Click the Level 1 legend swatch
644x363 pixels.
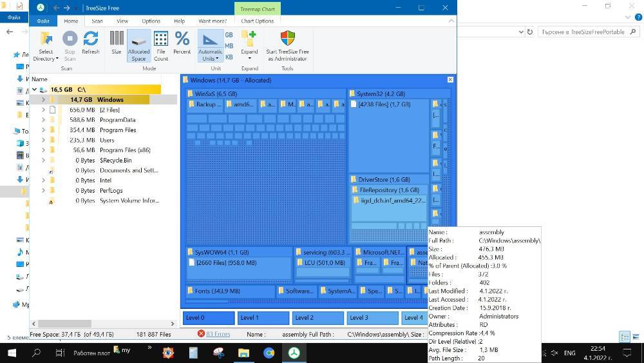click(x=263, y=318)
